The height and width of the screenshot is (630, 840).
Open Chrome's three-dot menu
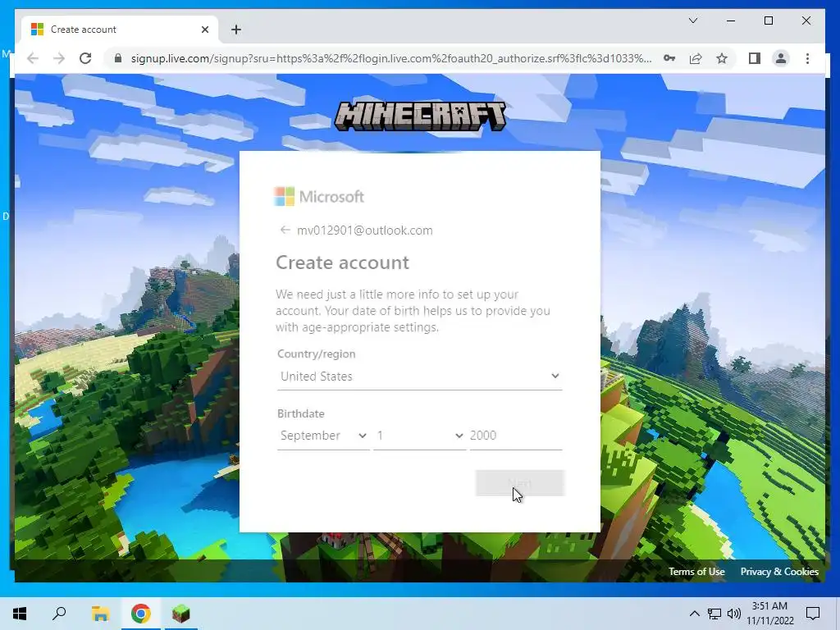coord(807,58)
